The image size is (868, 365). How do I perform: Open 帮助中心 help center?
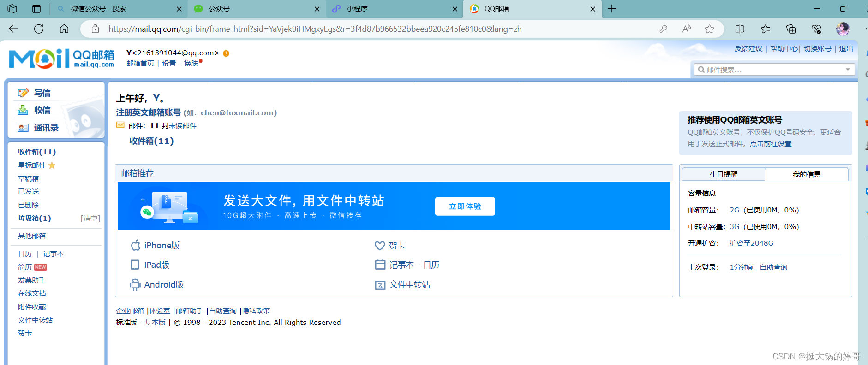coord(784,48)
